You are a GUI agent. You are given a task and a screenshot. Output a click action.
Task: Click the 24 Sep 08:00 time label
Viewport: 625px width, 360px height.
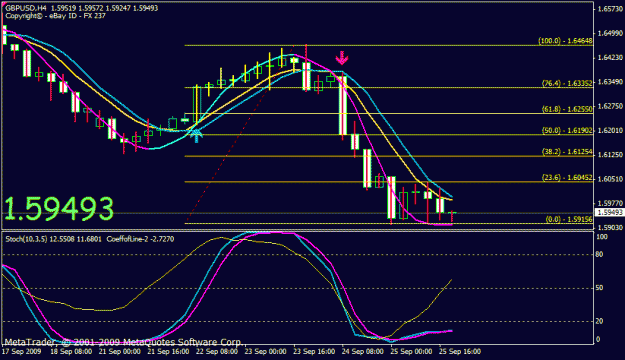point(363,351)
